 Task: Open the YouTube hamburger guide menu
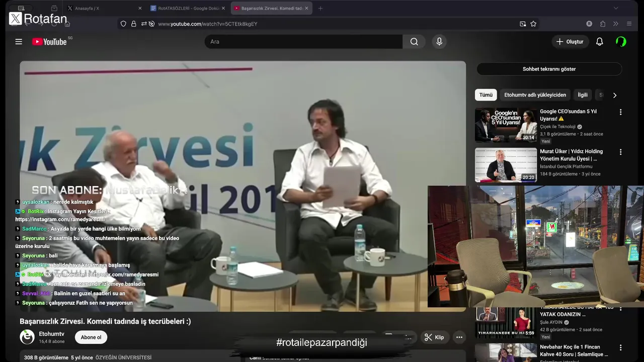point(19,42)
